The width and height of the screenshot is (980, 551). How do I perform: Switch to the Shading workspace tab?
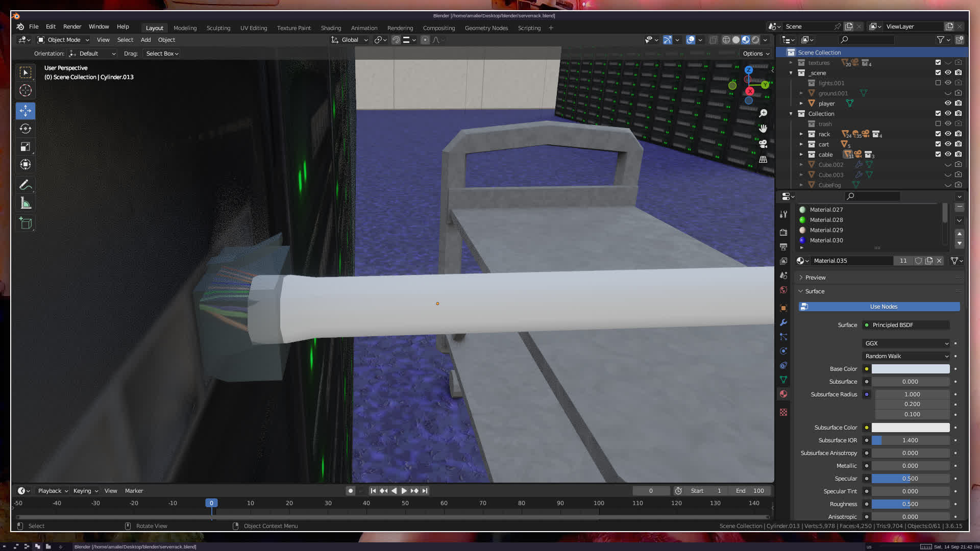tap(331, 28)
